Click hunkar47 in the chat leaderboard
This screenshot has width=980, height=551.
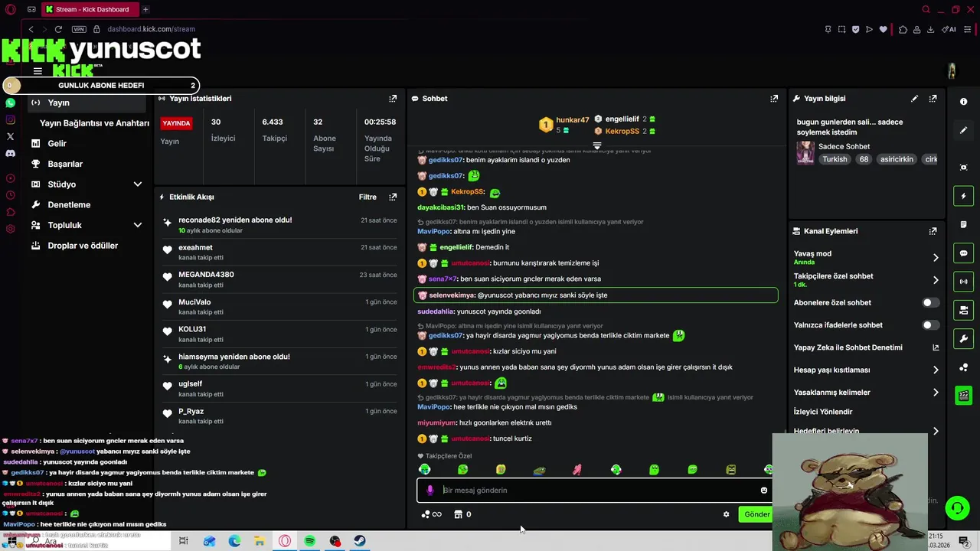click(573, 120)
